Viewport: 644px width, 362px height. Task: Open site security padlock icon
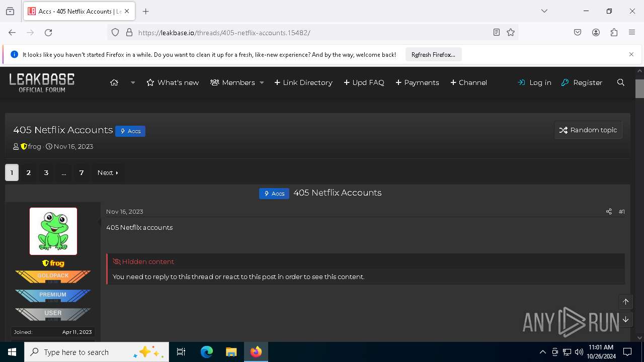tap(129, 32)
